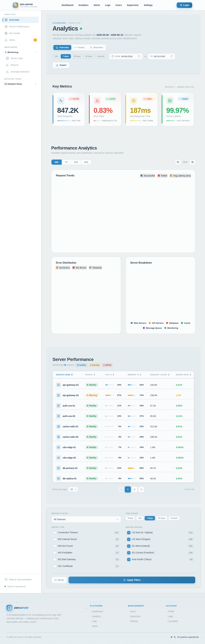205x644 pixels.
Task: Expand the Detailed Views sidebar section
Action: (20, 84)
